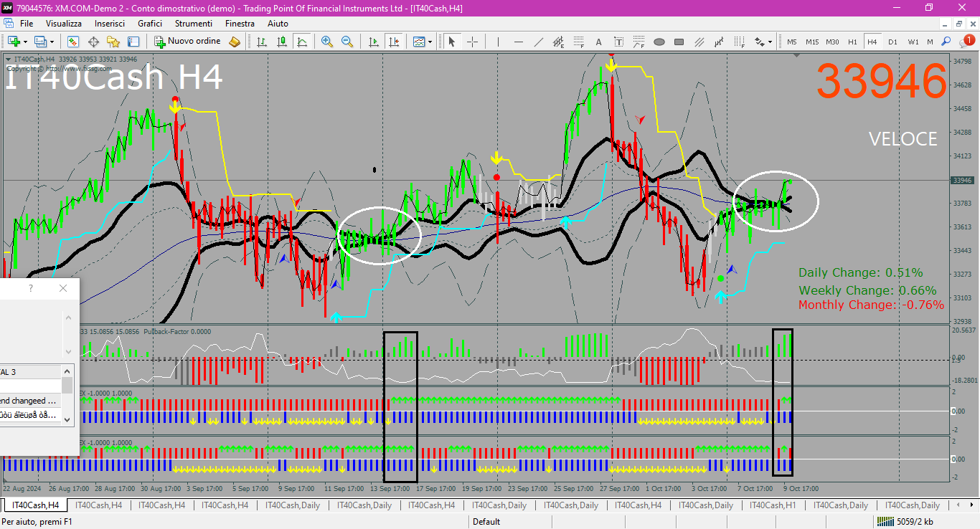Click the 'end changeed' row in dialog
The height and width of the screenshot is (529, 980).
29,401
